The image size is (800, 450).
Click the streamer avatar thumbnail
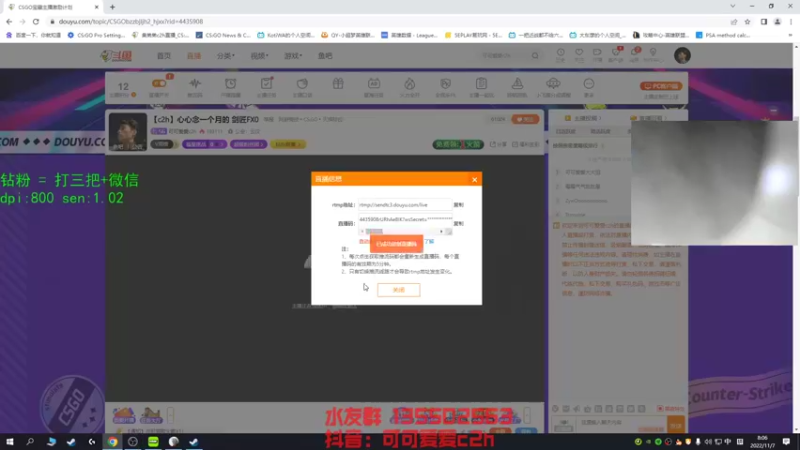tap(128, 132)
